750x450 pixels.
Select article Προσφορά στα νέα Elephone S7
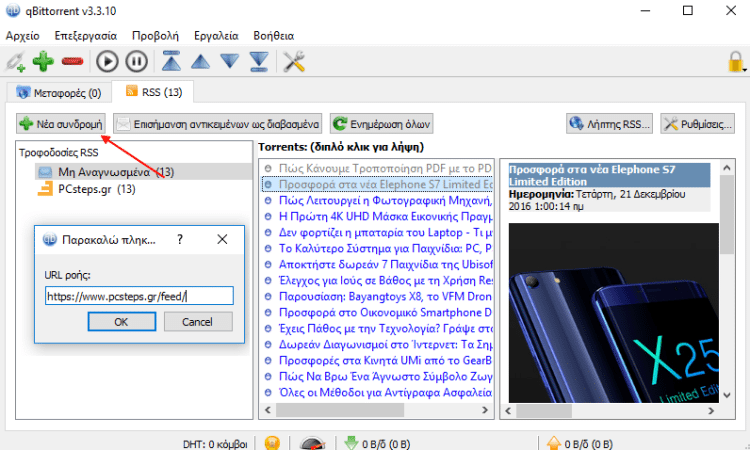point(378,185)
